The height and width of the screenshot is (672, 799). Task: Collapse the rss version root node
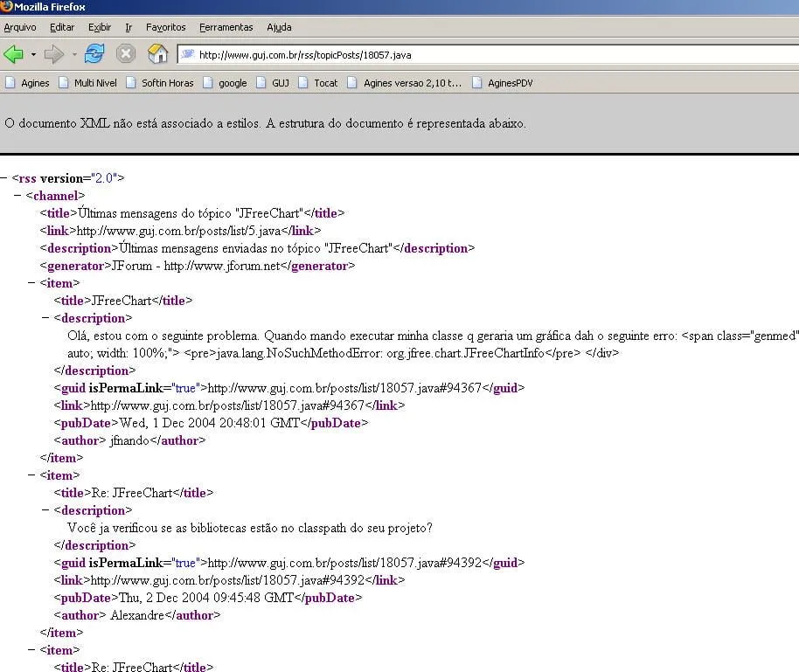coord(5,178)
